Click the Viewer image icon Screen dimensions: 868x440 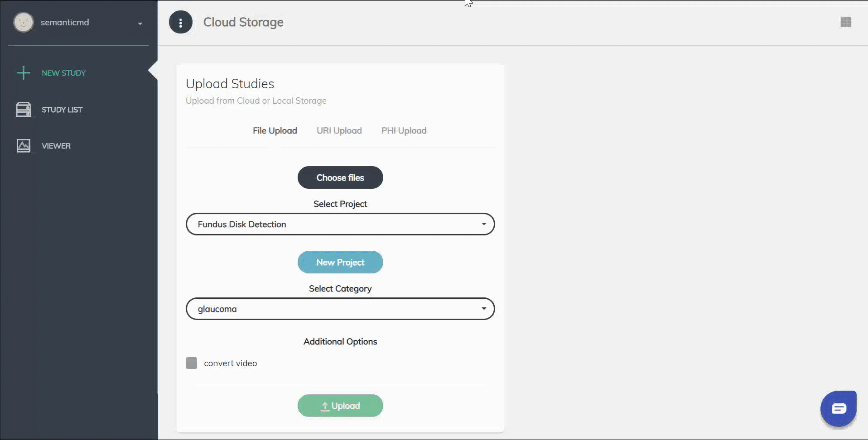[x=23, y=146]
